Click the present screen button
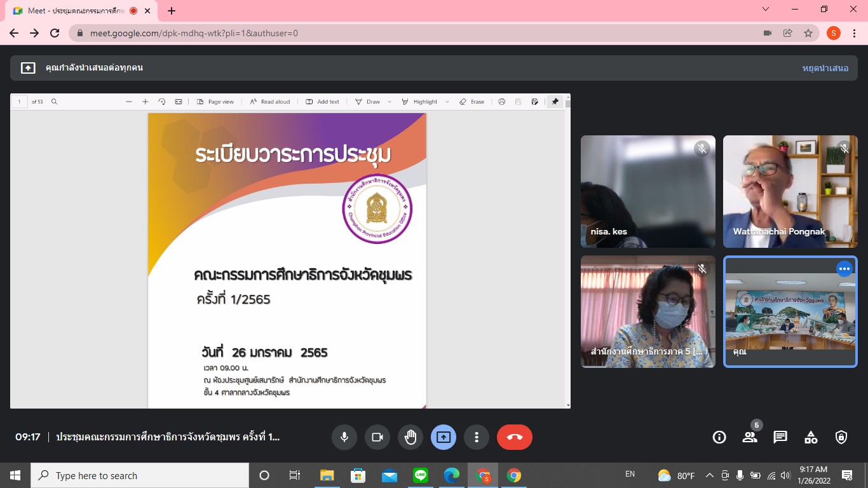The image size is (868, 488). coord(444,437)
